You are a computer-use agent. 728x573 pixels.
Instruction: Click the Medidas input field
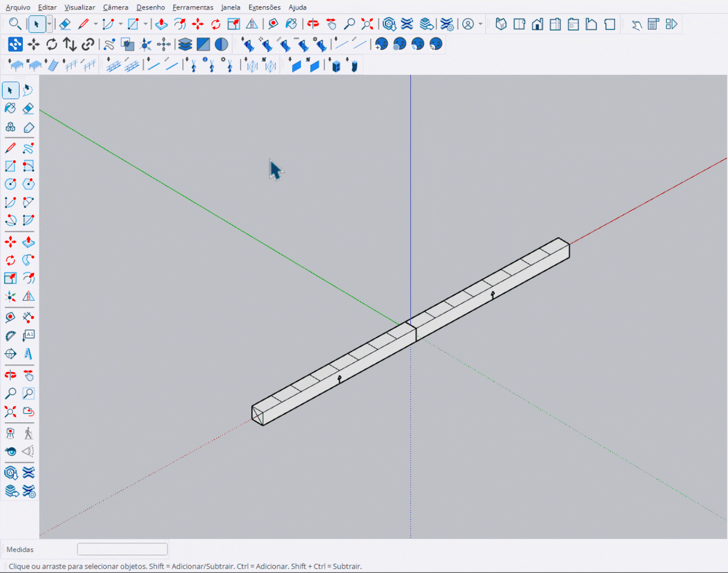click(x=122, y=549)
